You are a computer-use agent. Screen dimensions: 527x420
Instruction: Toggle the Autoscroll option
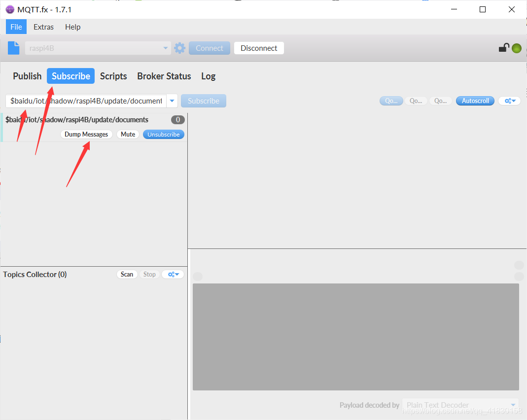coord(475,101)
